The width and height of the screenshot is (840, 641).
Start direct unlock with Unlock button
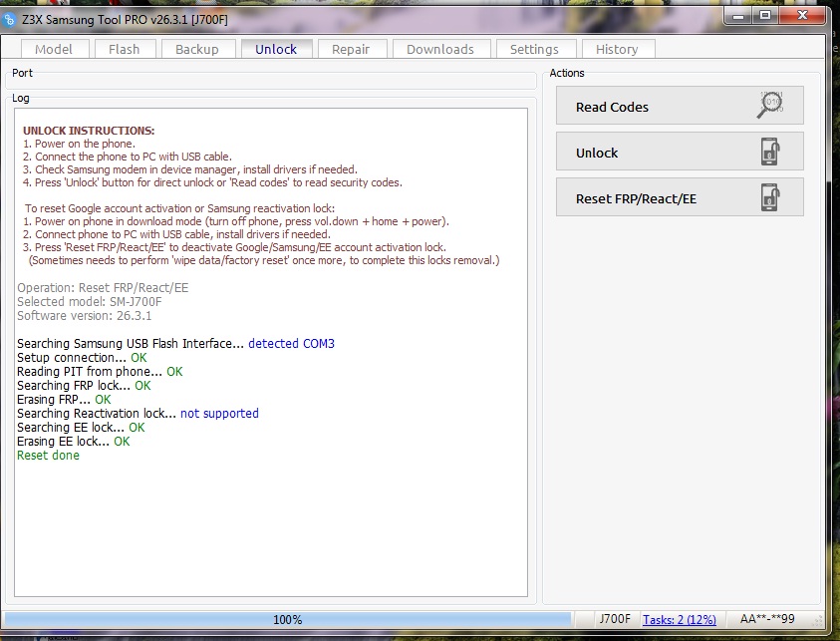tap(680, 152)
